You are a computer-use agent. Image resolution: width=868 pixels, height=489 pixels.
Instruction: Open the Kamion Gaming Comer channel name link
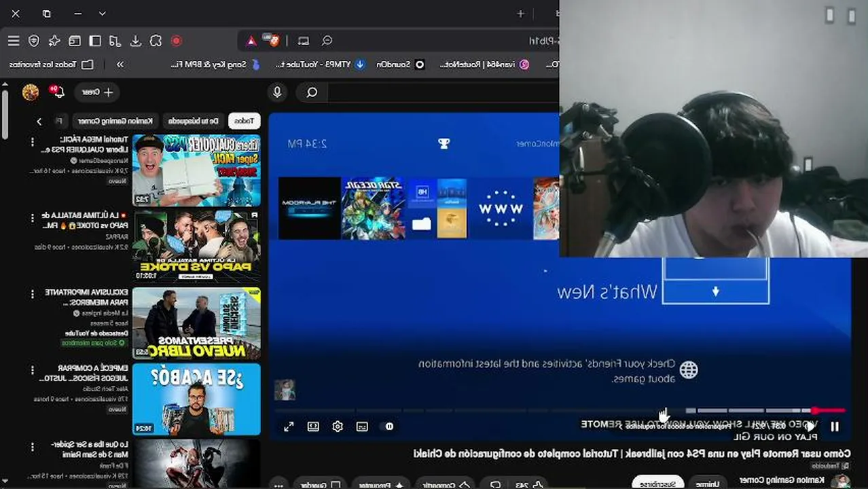782,479
